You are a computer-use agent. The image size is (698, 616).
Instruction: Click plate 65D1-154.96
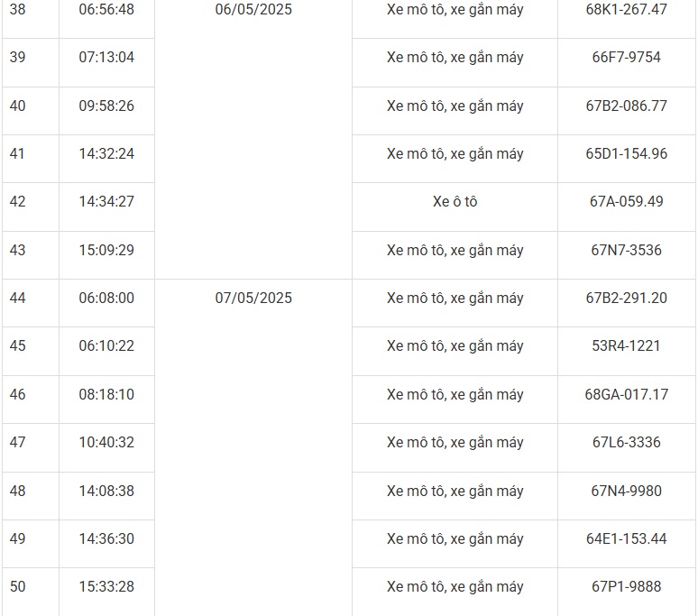[x=626, y=153]
